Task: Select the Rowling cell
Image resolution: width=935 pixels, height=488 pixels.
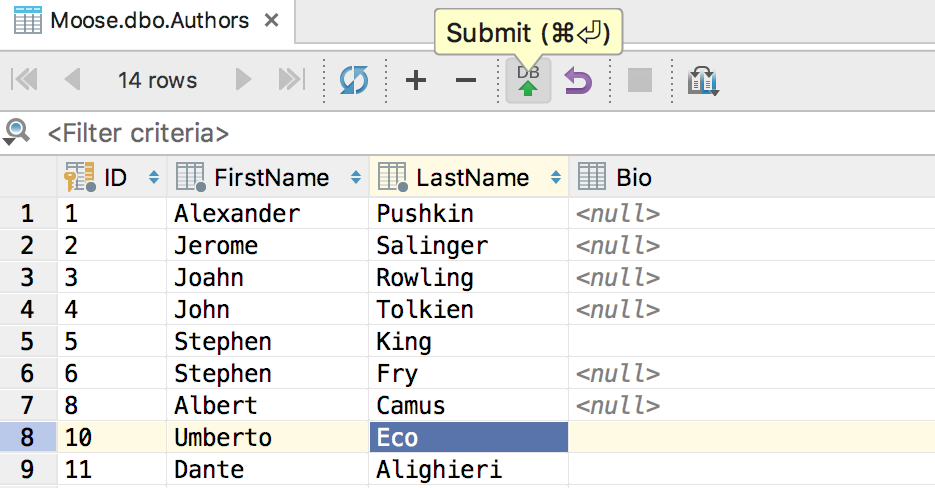Action: [x=469, y=277]
